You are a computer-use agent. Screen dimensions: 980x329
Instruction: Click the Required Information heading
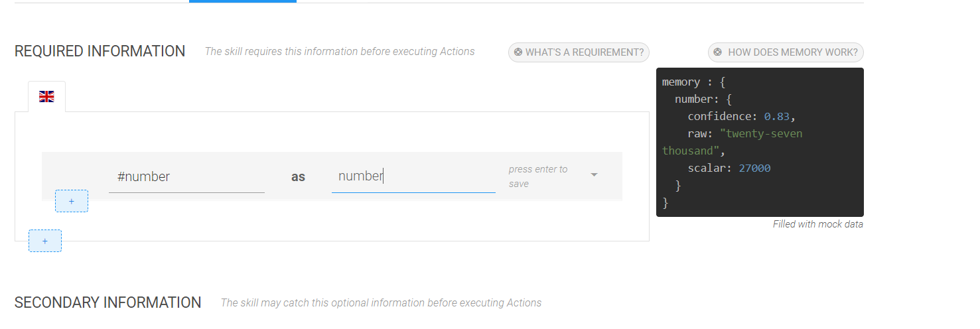[100, 52]
